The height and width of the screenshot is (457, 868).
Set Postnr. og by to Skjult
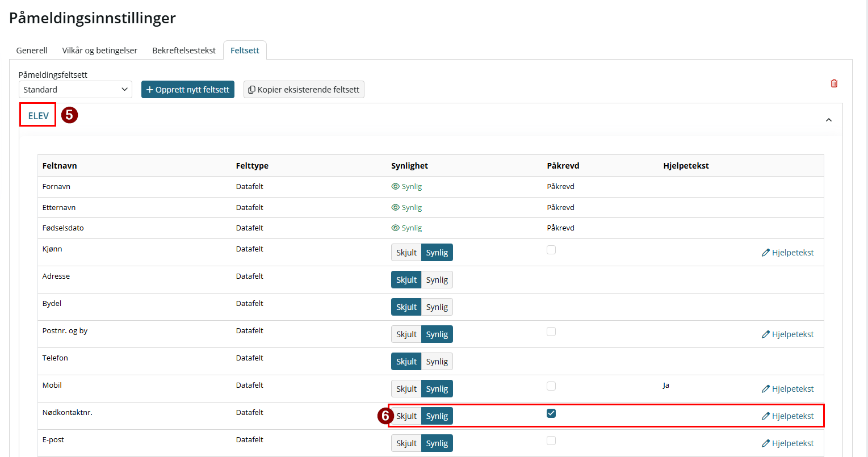click(406, 334)
